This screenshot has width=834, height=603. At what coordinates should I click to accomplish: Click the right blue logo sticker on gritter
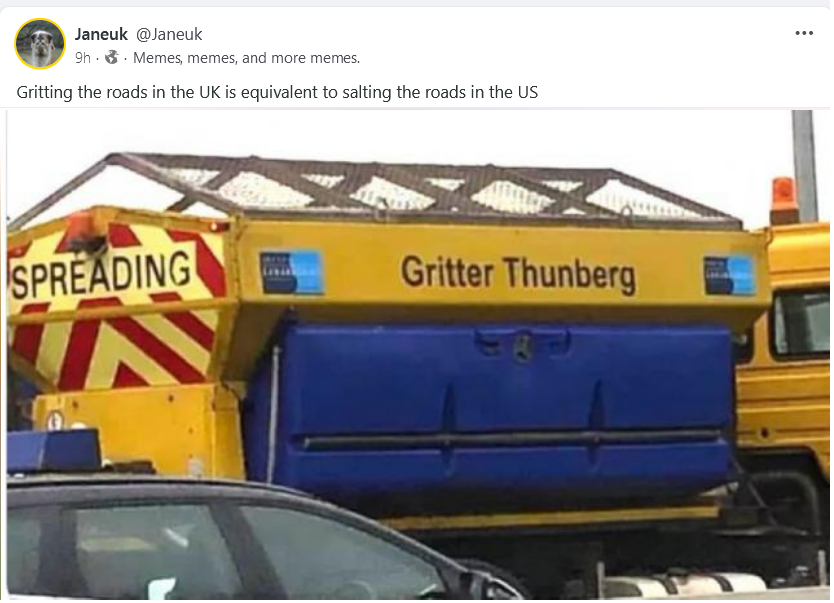(x=730, y=275)
